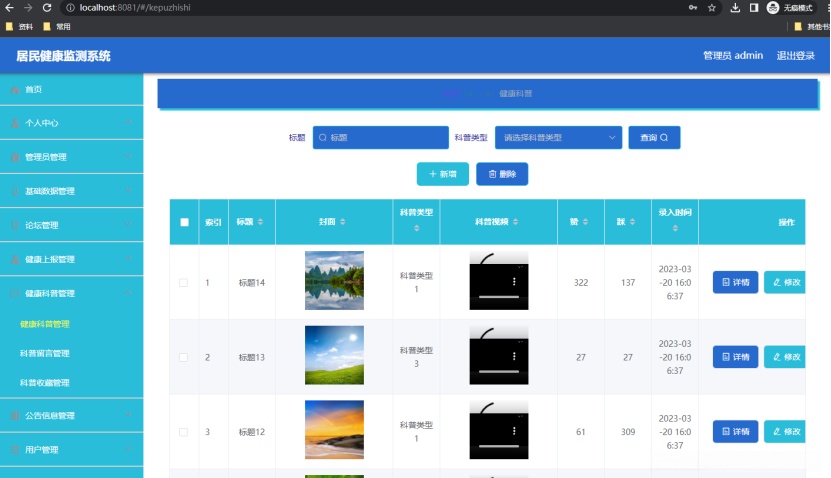The width and height of the screenshot is (831, 478).
Task: Expand 用户管理 sidebar menu
Action: pos(72,449)
